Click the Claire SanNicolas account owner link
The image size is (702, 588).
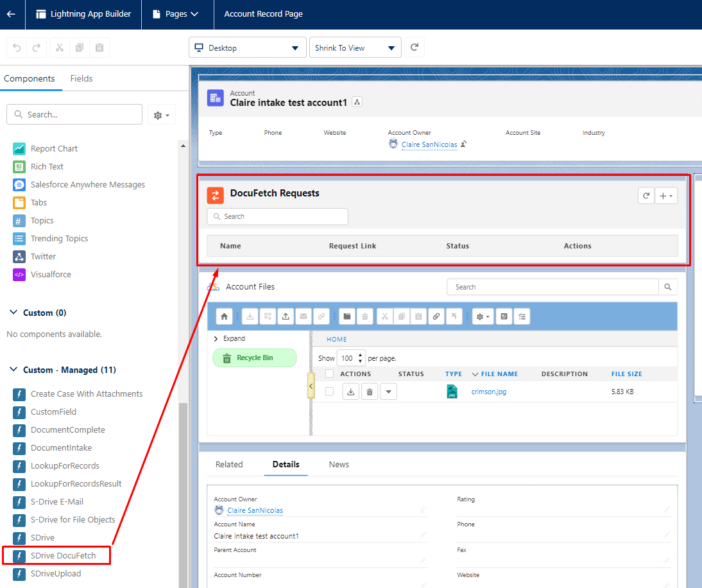click(x=429, y=145)
